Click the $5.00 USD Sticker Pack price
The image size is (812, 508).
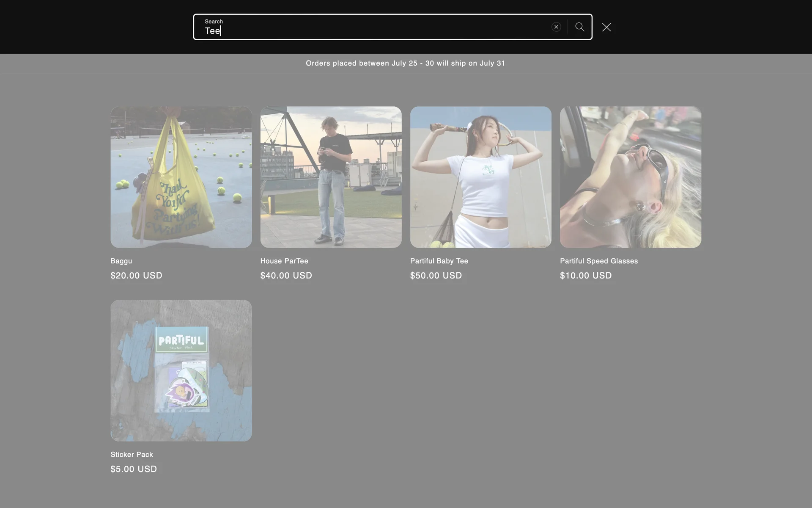click(134, 469)
